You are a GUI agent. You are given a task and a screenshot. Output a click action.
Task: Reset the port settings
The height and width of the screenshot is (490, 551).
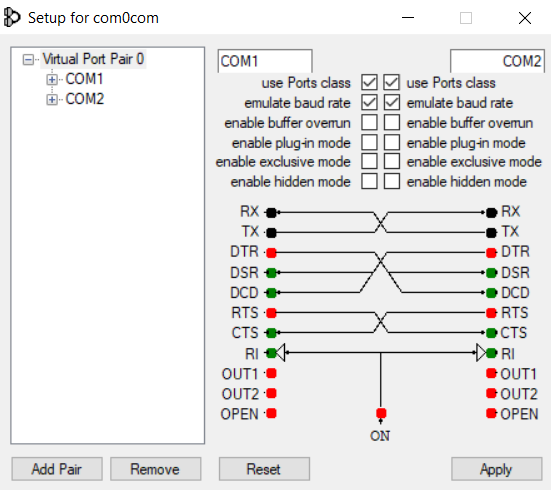(264, 469)
